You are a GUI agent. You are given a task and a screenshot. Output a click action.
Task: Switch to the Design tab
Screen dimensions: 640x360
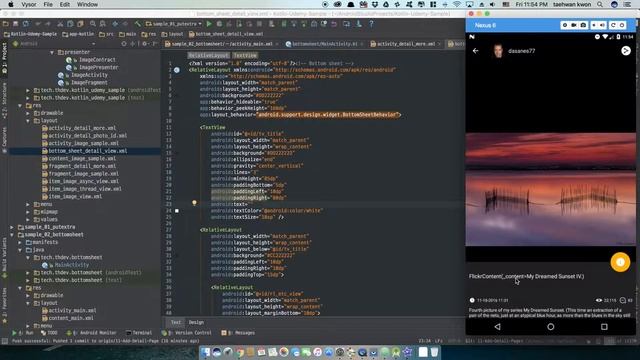click(196, 322)
